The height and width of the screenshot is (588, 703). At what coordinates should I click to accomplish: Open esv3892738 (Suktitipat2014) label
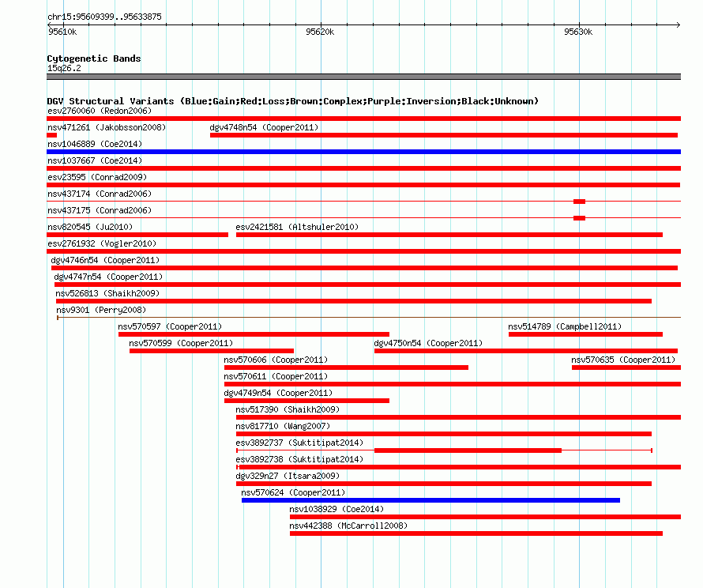tap(299, 459)
